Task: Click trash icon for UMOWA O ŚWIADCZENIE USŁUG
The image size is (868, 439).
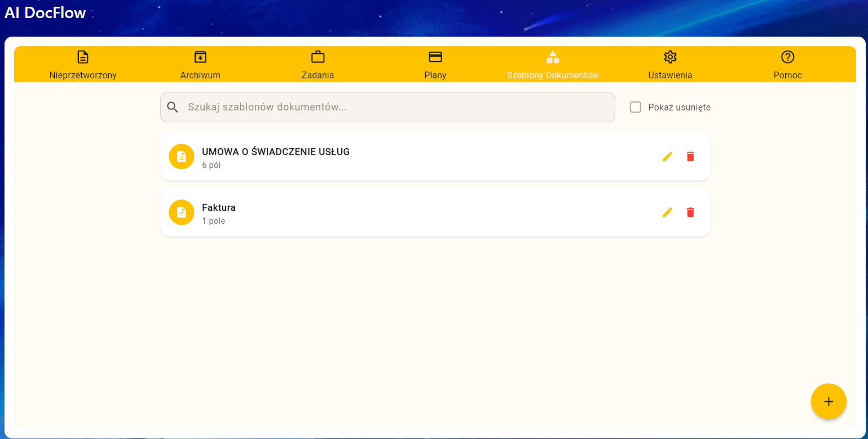Action: click(x=690, y=157)
